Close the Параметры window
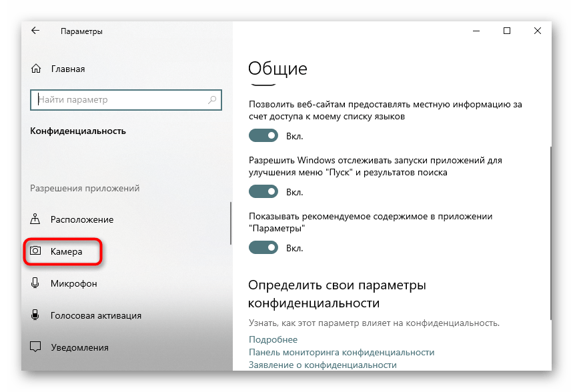573x392 pixels. point(537,31)
